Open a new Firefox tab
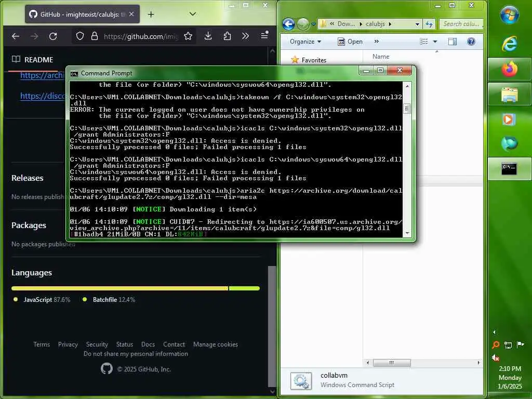This screenshot has width=532, height=399. point(151,14)
